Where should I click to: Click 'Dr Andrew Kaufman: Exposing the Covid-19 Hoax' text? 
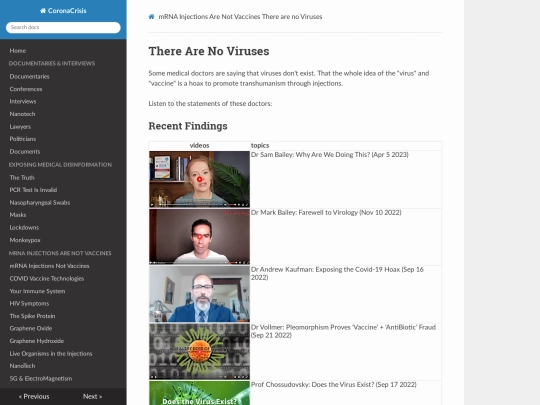click(x=337, y=273)
